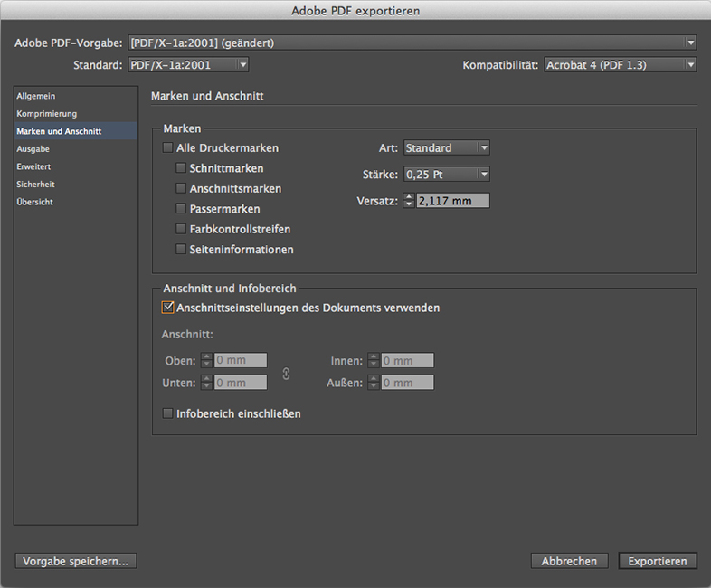
Task: Select Marken und Anschnitt in sidebar
Action: click(75, 131)
